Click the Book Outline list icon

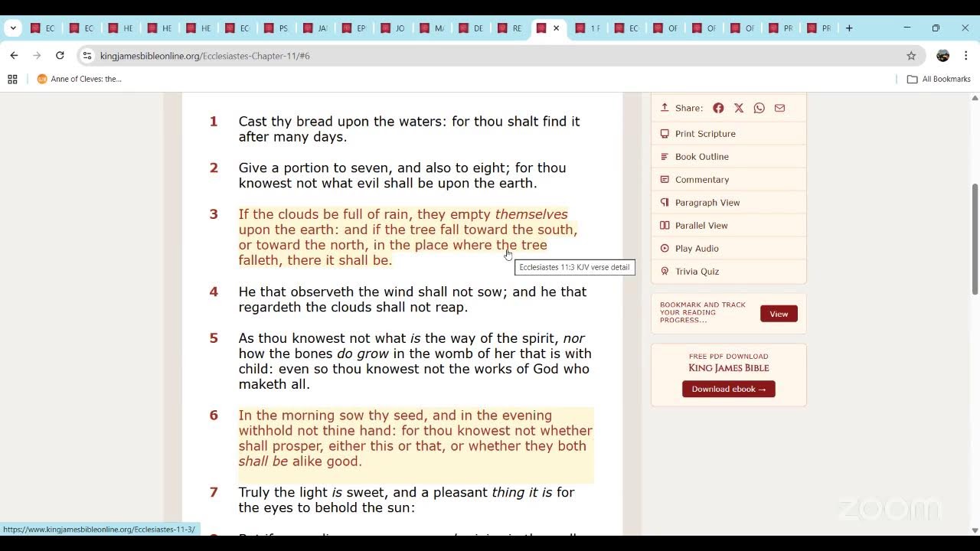pos(665,156)
